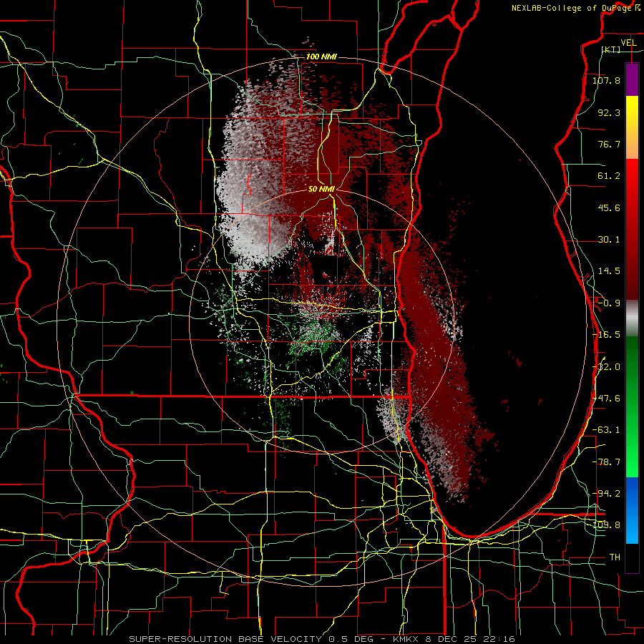The height and width of the screenshot is (644, 644).
Task: Click the bright green segment of the color bar
Action: click(632, 456)
